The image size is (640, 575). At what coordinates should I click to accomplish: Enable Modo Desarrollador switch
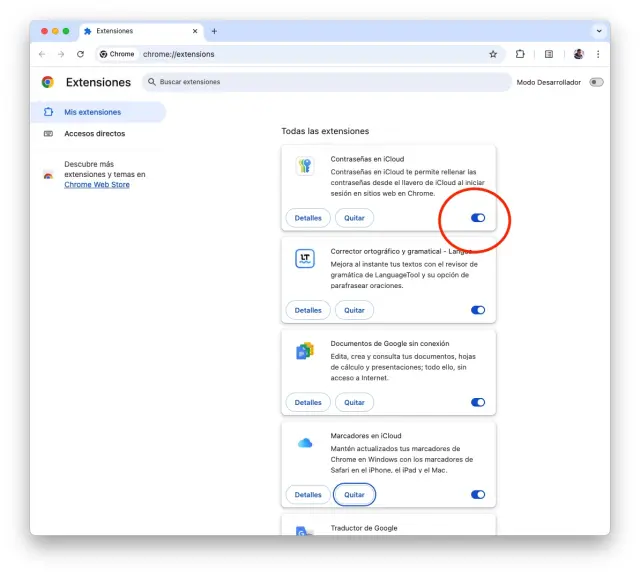596,82
